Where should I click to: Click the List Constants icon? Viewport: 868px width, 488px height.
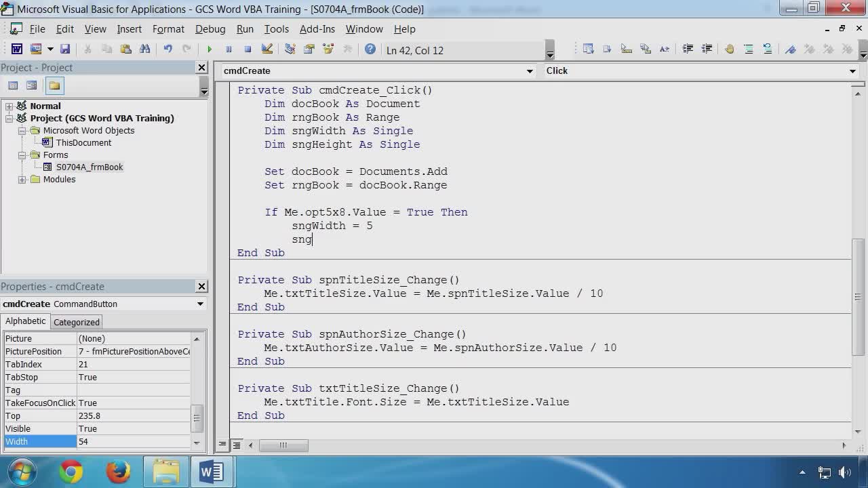[607, 49]
